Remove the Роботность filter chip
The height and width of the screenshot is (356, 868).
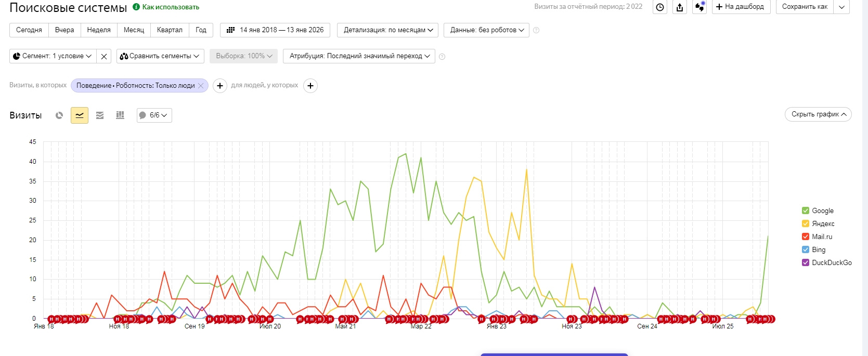click(201, 86)
